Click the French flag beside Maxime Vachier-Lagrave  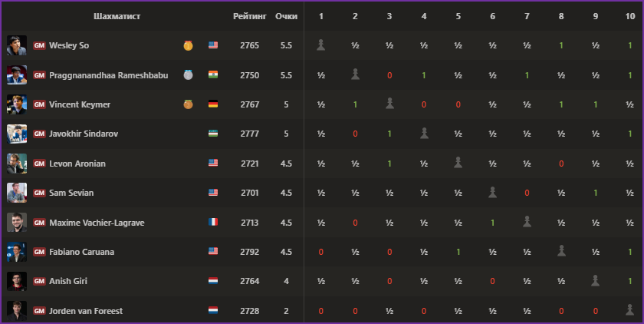(213, 222)
